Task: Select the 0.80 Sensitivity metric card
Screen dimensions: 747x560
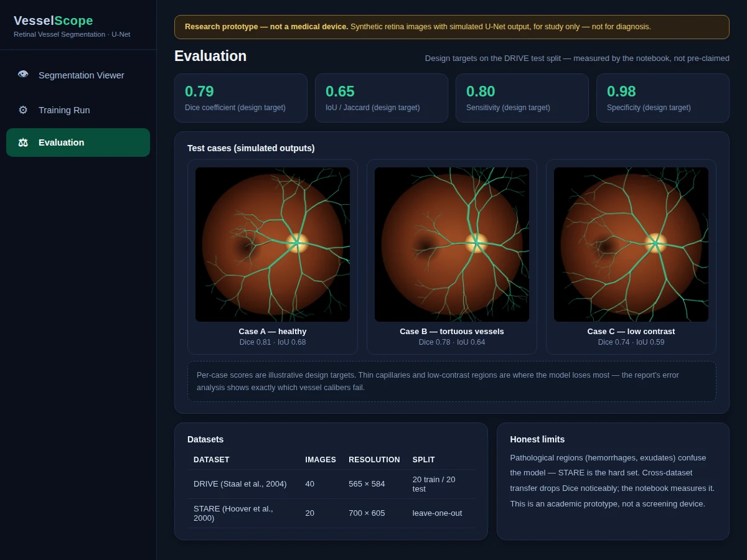Action: coord(522,98)
